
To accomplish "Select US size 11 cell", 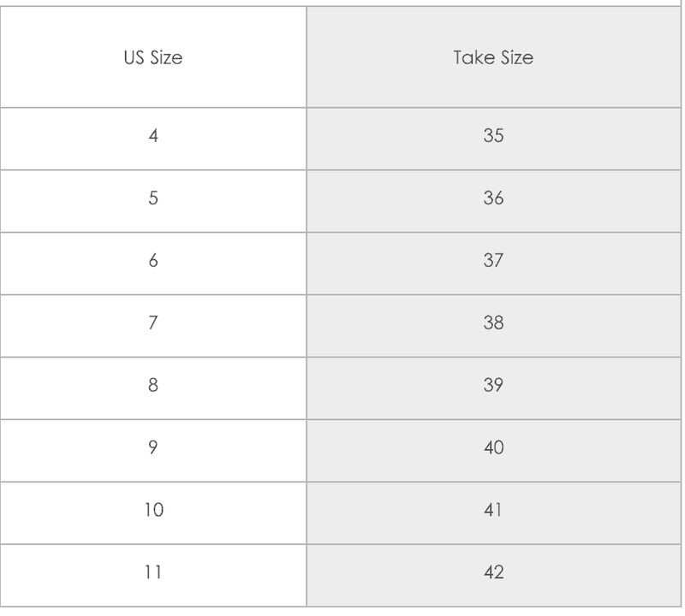I will [x=153, y=576].
